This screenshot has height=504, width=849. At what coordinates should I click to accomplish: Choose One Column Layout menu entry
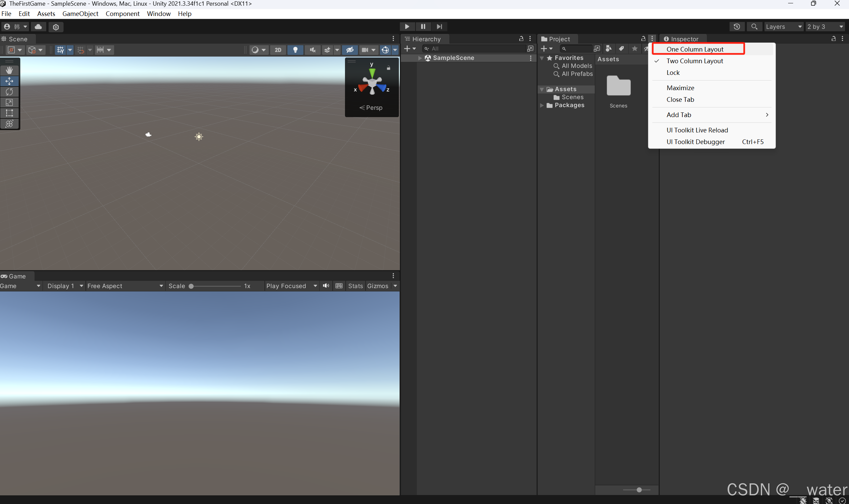pos(695,49)
